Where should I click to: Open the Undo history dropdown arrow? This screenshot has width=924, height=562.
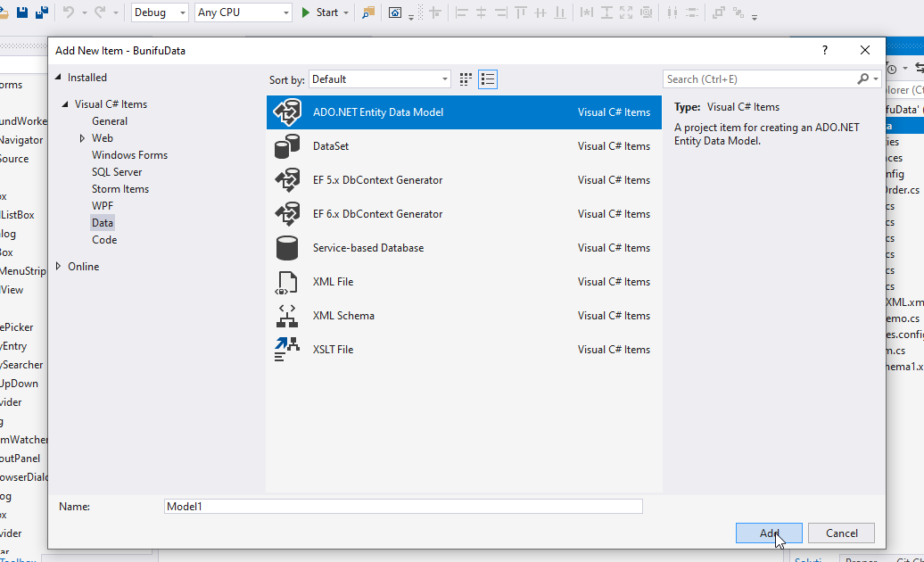pyautogui.click(x=84, y=12)
